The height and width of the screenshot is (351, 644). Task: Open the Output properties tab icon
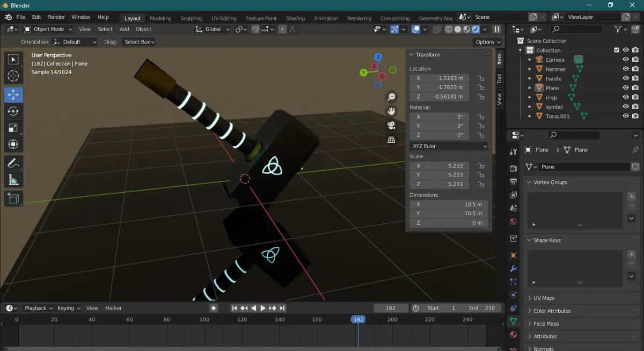click(514, 181)
